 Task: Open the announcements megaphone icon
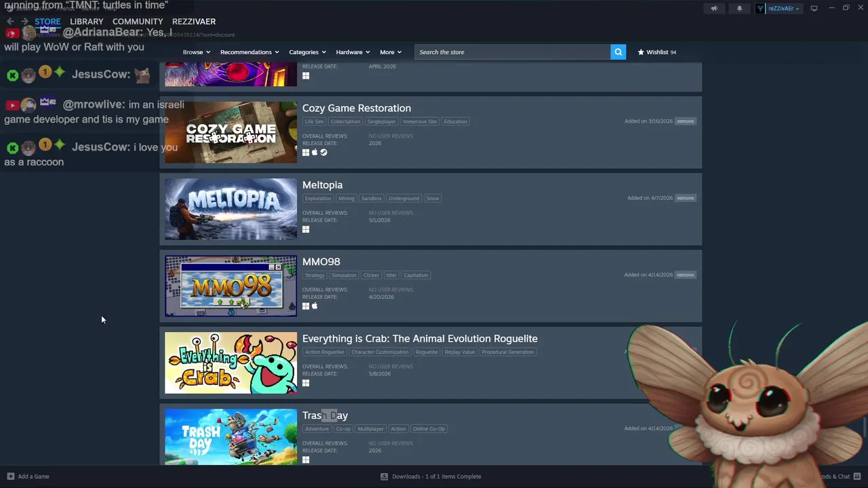(x=714, y=8)
